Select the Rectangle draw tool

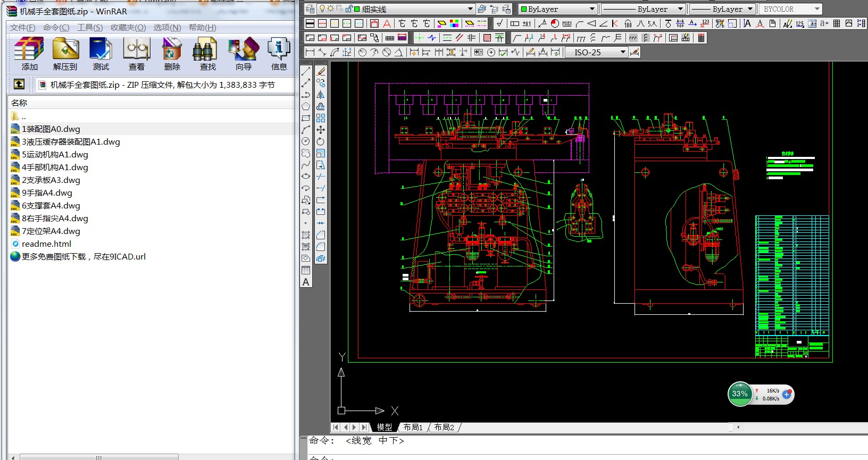pyautogui.click(x=306, y=118)
